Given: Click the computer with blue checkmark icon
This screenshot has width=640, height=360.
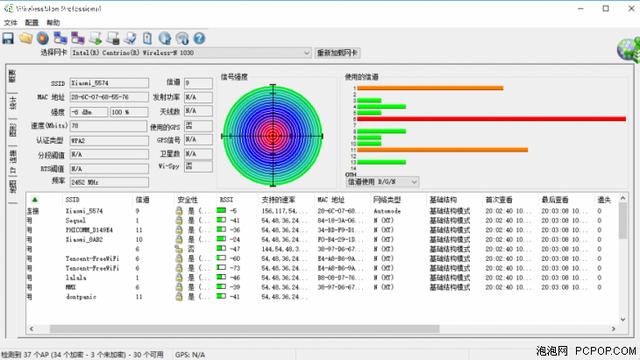Looking at the screenshot, I should (131, 38).
